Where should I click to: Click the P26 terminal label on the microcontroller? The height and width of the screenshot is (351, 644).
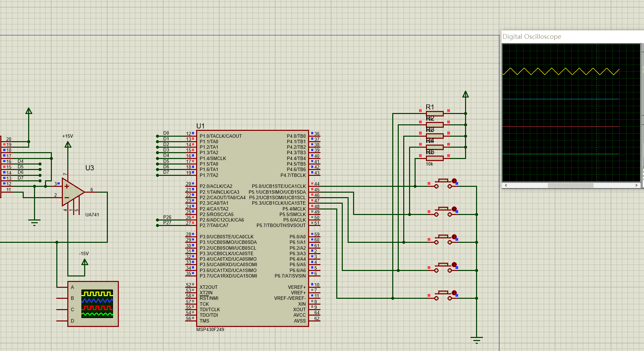(x=167, y=217)
